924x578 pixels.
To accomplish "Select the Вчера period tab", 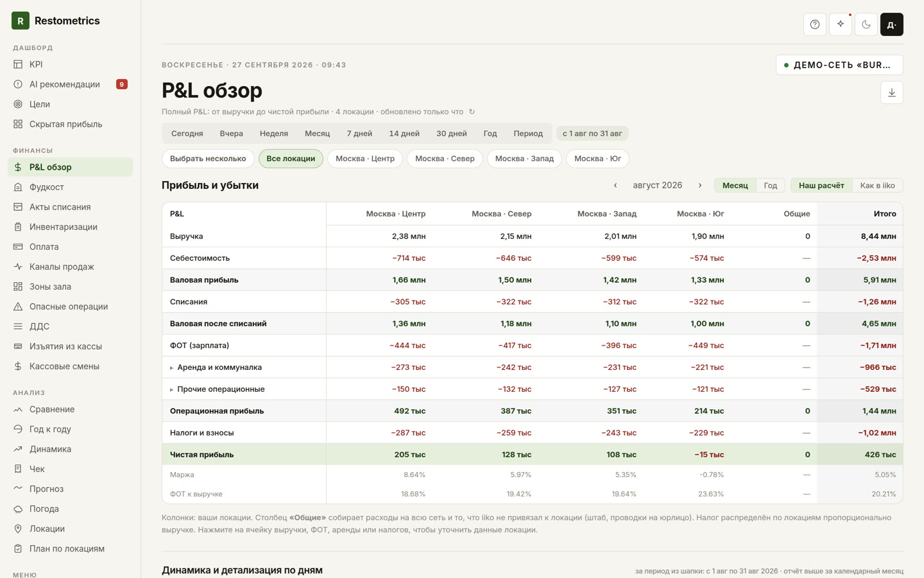I will click(231, 134).
